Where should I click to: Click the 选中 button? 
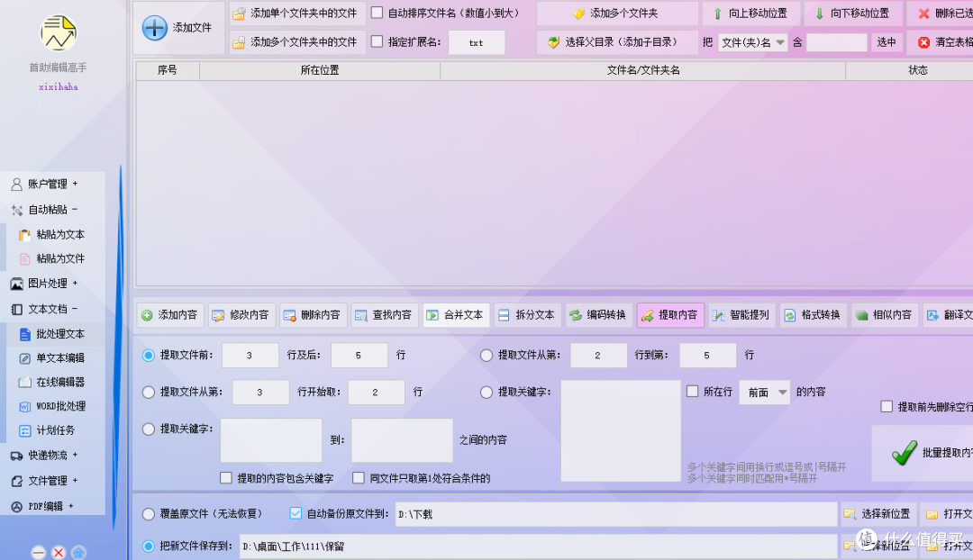point(887,42)
